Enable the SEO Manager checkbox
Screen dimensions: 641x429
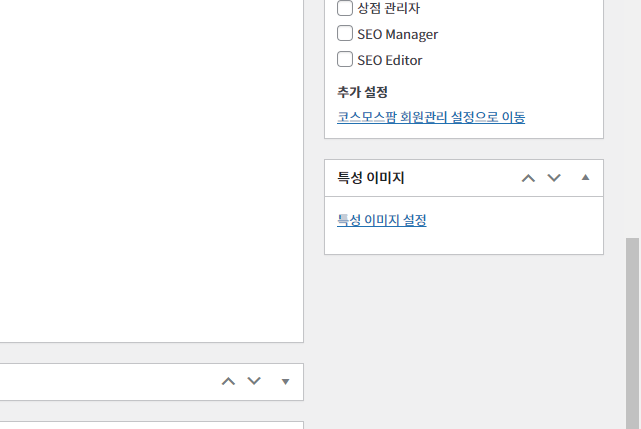pyautogui.click(x=345, y=34)
